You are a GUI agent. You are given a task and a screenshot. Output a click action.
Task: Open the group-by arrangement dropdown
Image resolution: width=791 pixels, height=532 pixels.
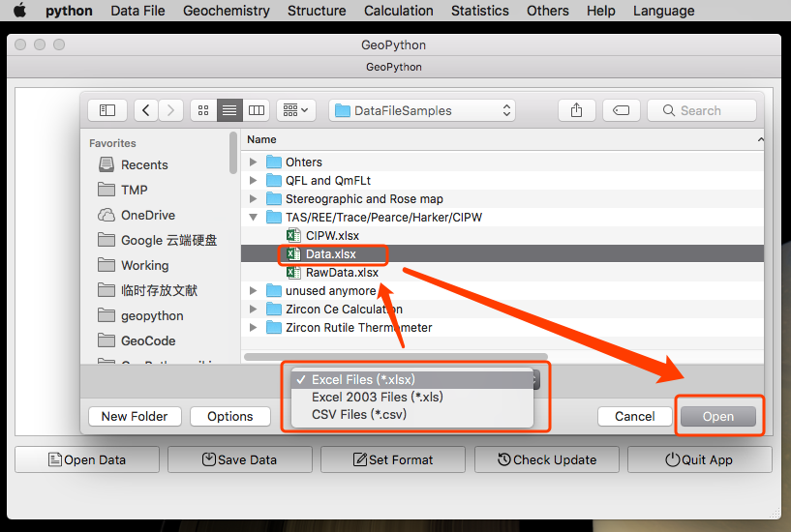click(295, 110)
